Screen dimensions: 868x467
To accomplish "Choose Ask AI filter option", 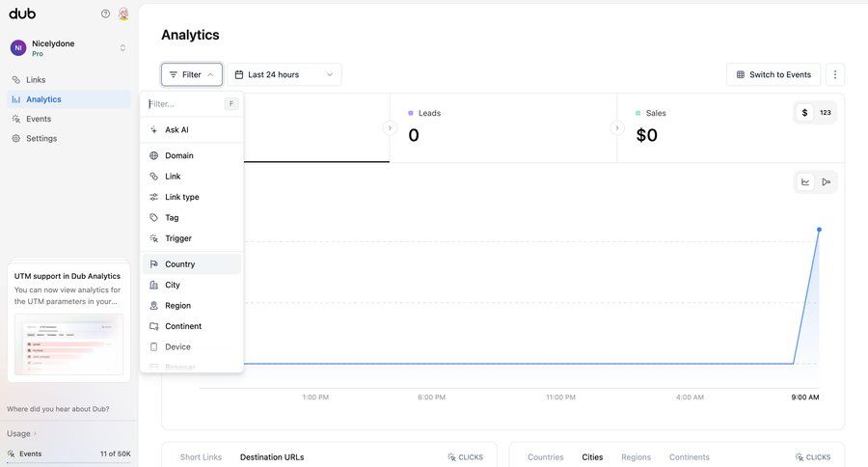I will coord(192,129).
